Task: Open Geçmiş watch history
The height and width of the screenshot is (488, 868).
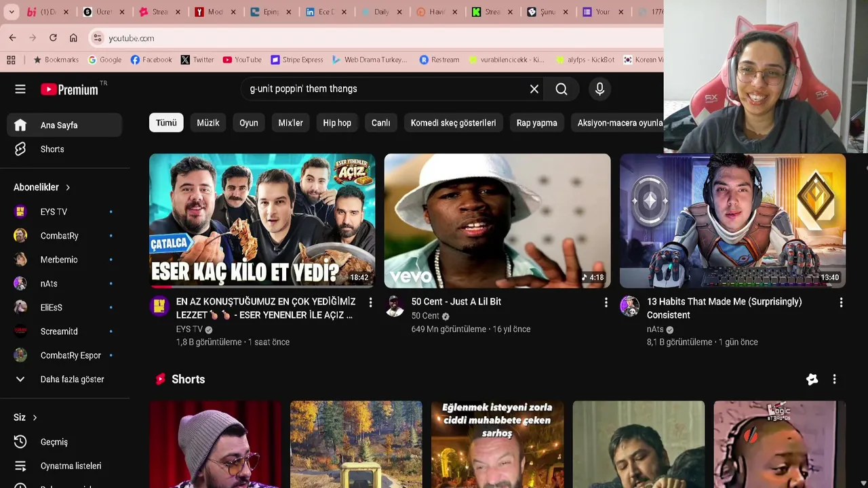Action: (x=64, y=442)
